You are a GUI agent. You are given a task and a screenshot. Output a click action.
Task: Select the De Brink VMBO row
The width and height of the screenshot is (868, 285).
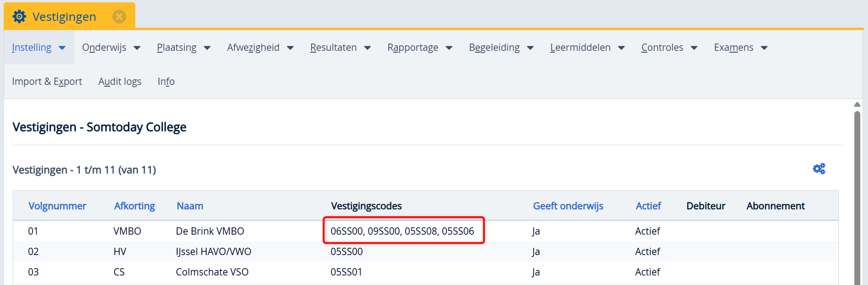tap(210, 231)
